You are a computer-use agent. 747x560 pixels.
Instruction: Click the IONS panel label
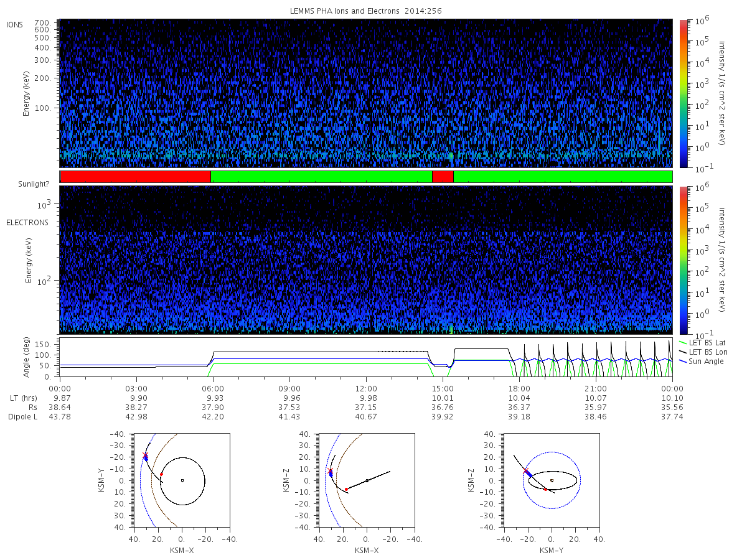[x=16, y=25]
